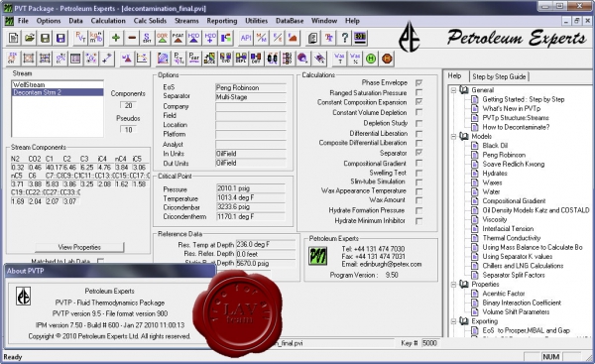This screenshot has height=364, width=595.
Task: Enable the Differential Liberation checkbox
Action: (x=418, y=133)
